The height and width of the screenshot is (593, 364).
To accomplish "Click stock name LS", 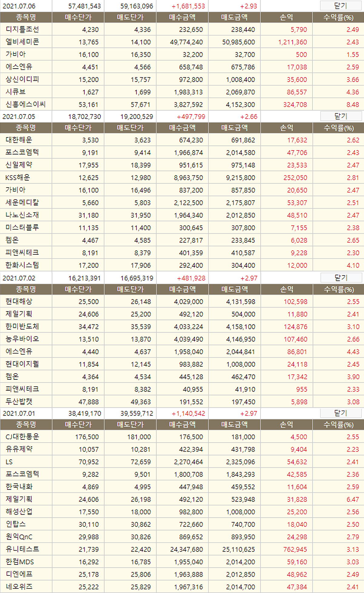I will point(9,462).
